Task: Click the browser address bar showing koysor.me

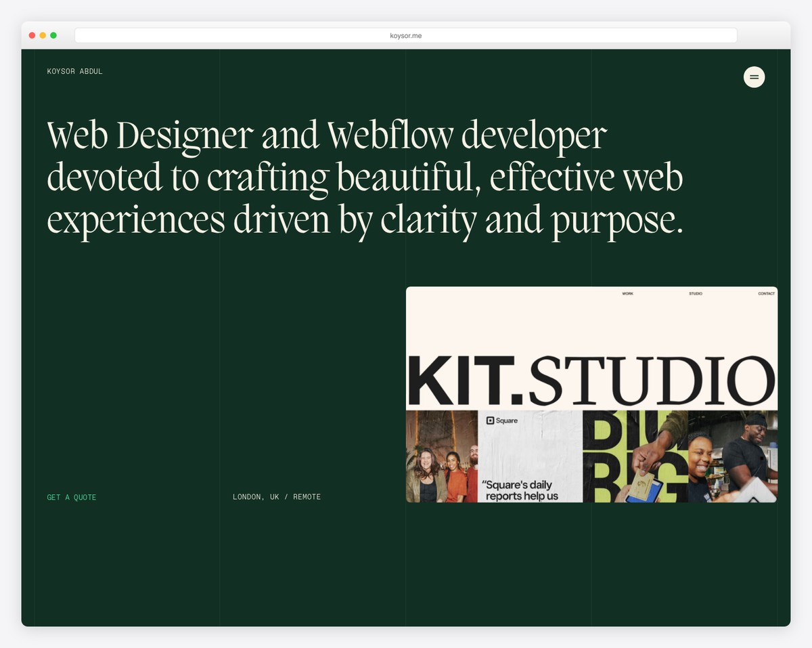Action: point(406,35)
